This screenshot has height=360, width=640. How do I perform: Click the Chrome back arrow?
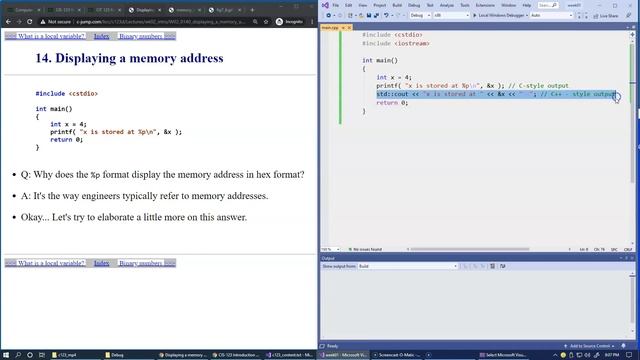point(8,22)
